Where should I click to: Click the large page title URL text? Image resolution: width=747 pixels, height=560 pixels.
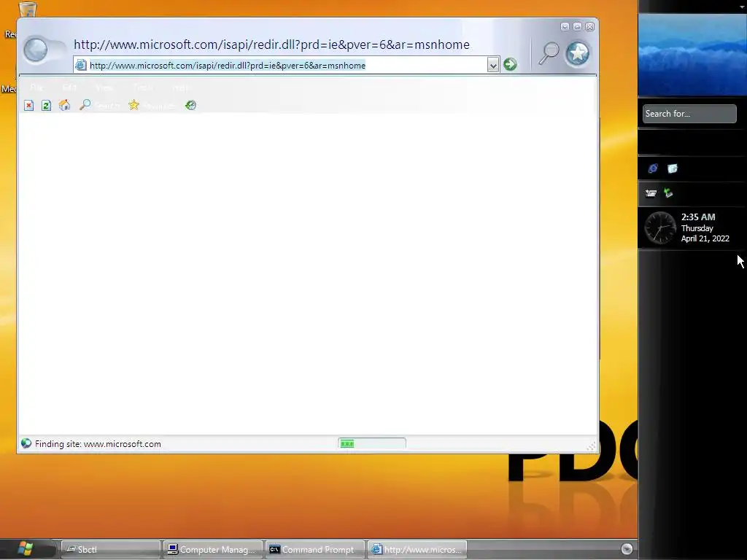[x=271, y=44]
